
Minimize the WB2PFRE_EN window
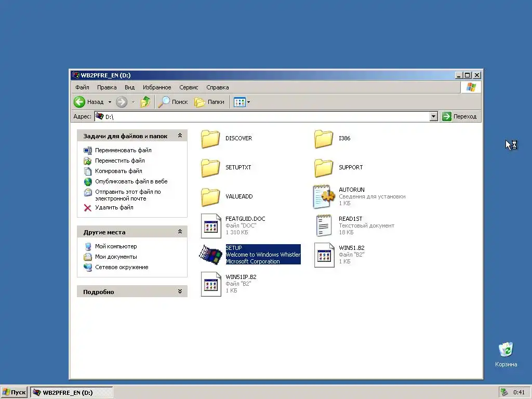tap(459, 75)
